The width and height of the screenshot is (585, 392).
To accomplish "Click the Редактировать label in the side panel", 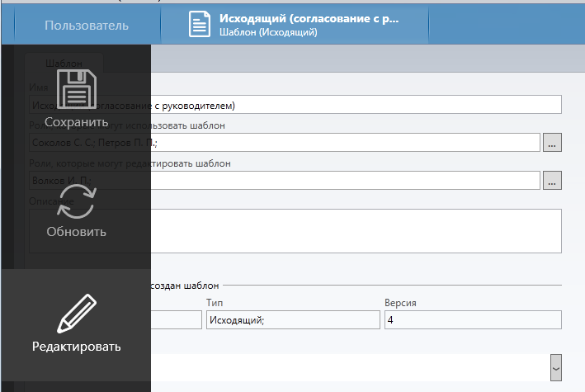I will pos(76,347).
